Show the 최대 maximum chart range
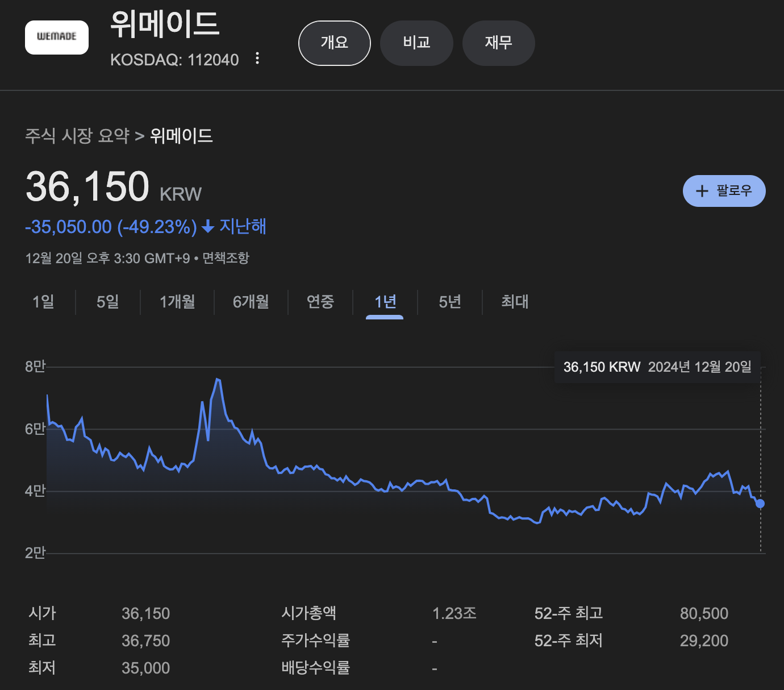This screenshot has height=690, width=784. [515, 302]
